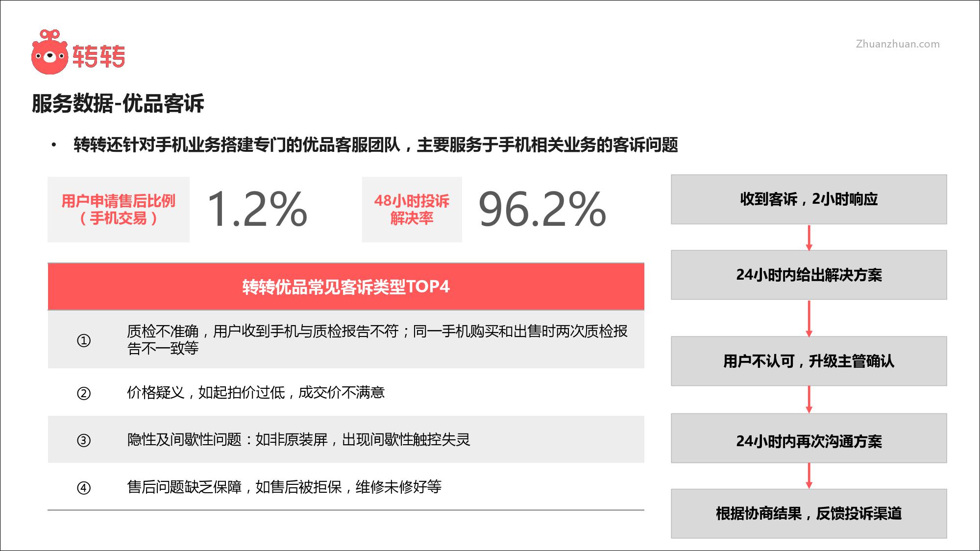The height and width of the screenshot is (551, 980).
Task: Click the 48小时投诉解决率 label box
Action: point(412,210)
